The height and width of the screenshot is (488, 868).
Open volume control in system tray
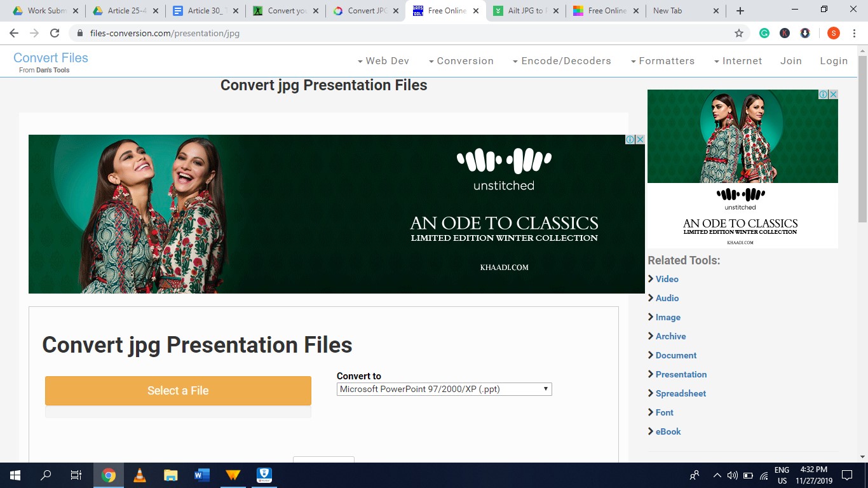tap(732, 475)
